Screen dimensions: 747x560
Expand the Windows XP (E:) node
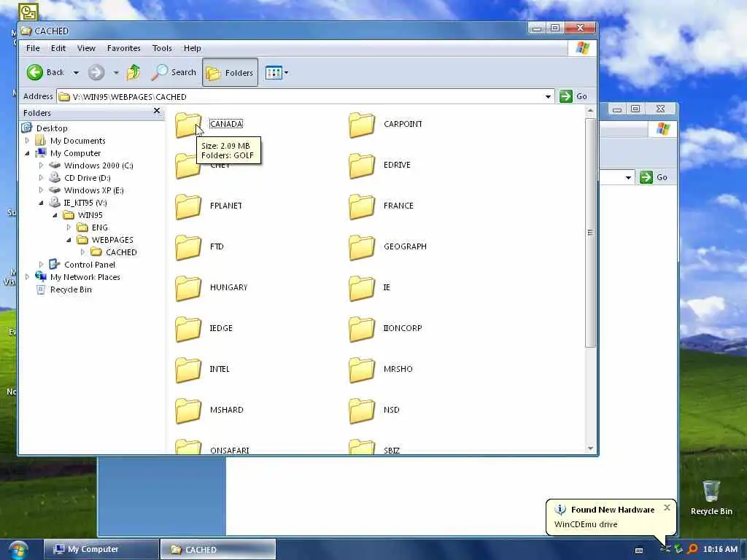41,190
